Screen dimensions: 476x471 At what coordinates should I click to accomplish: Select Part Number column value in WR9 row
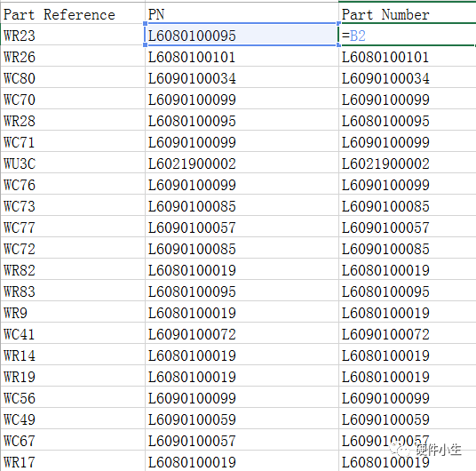(x=407, y=312)
